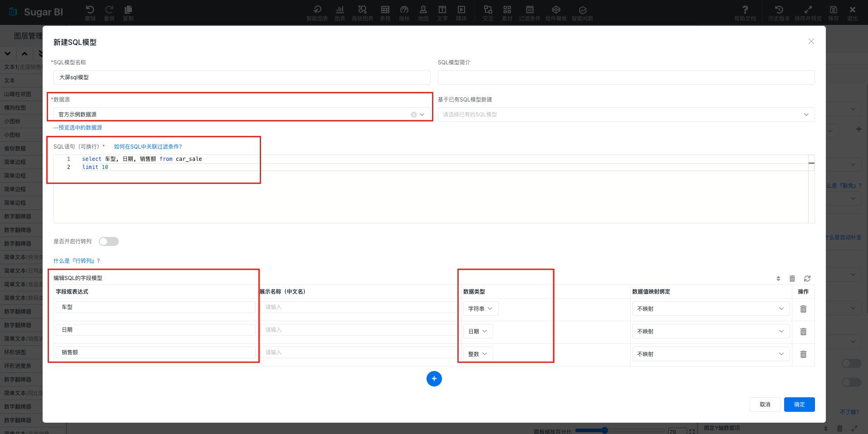Select the map (地图) toolbar icon
The width and height of the screenshot is (868, 434).
(423, 13)
